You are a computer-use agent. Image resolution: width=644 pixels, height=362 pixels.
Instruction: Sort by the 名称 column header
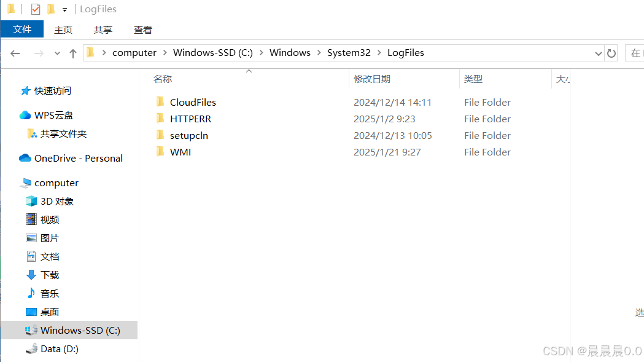point(163,79)
